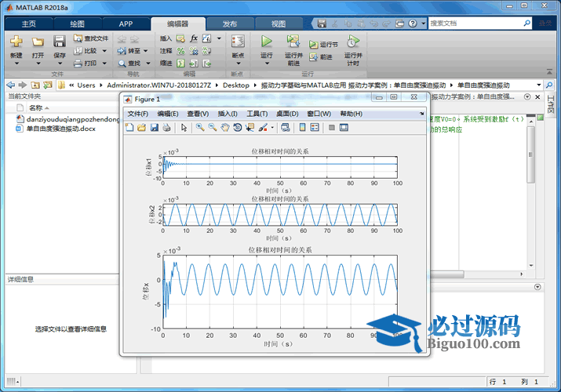
Task: Click the increase indent icon
Action: (194, 64)
